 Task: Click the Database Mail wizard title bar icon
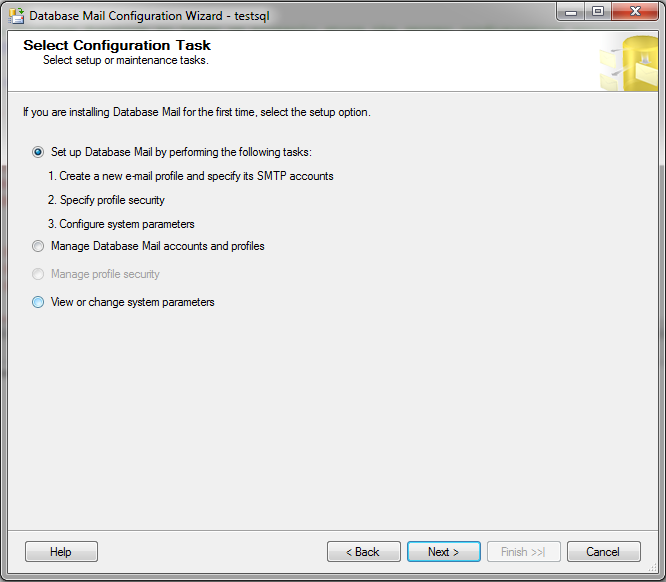click(16, 16)
